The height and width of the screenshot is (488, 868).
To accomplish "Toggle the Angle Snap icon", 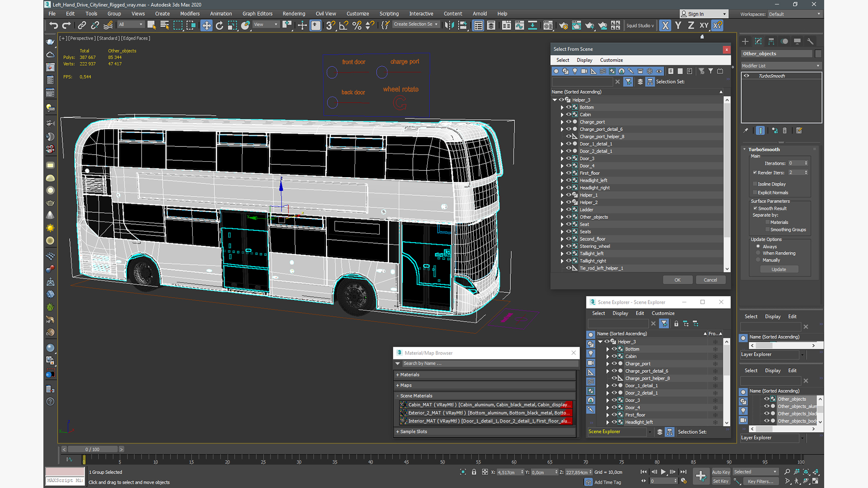I will (344, 25).
